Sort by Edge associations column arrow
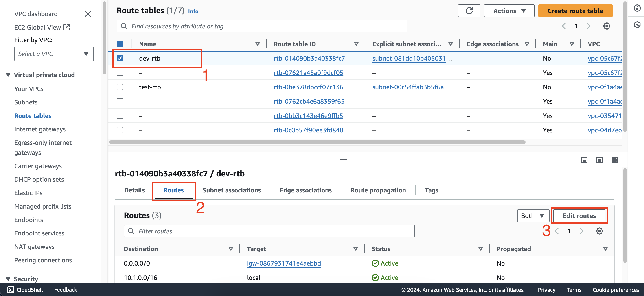The width and height of the screenshot is (644, 296). coord(527,44)
